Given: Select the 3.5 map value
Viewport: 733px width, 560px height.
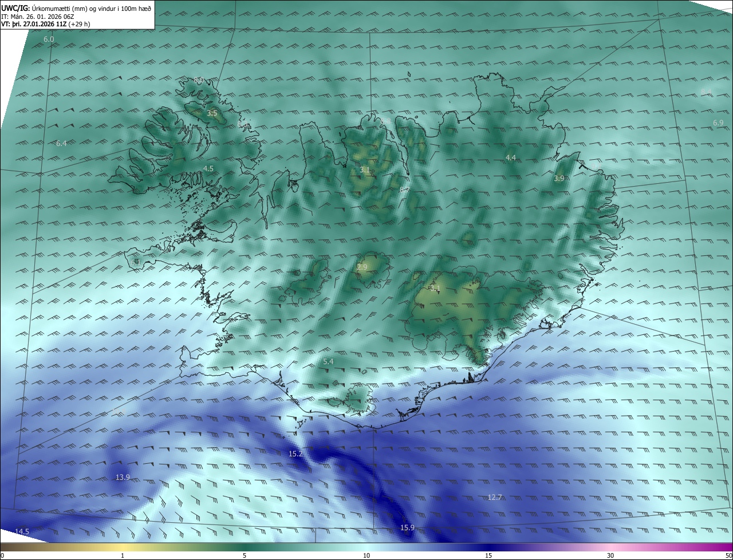Looking at the screenshot, I should tap(212, 113).
